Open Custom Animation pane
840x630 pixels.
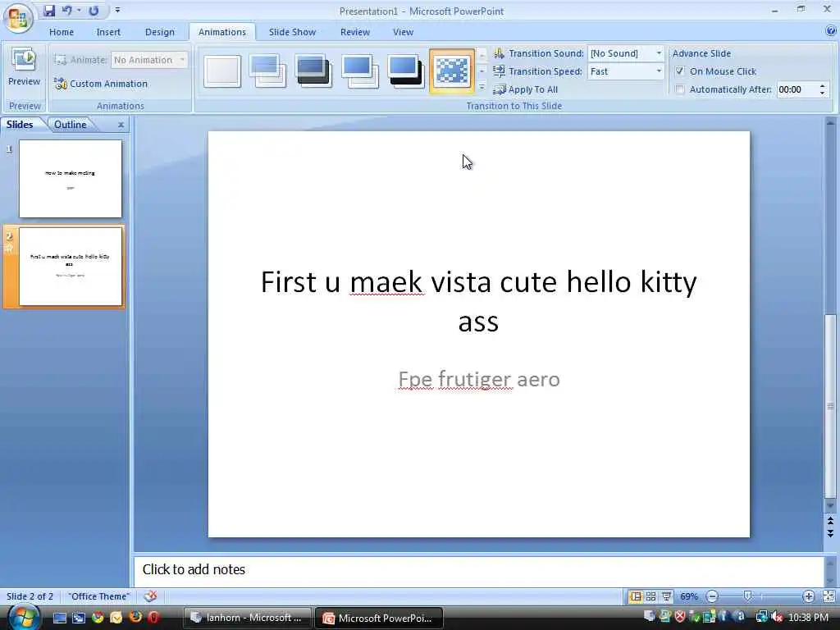pos(101,84)
